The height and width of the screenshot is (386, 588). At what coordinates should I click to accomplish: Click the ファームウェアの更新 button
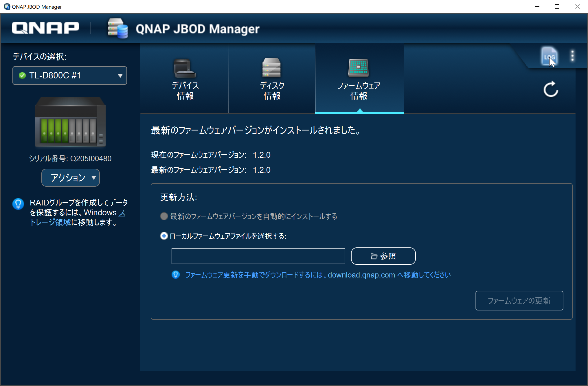point(519,301)
